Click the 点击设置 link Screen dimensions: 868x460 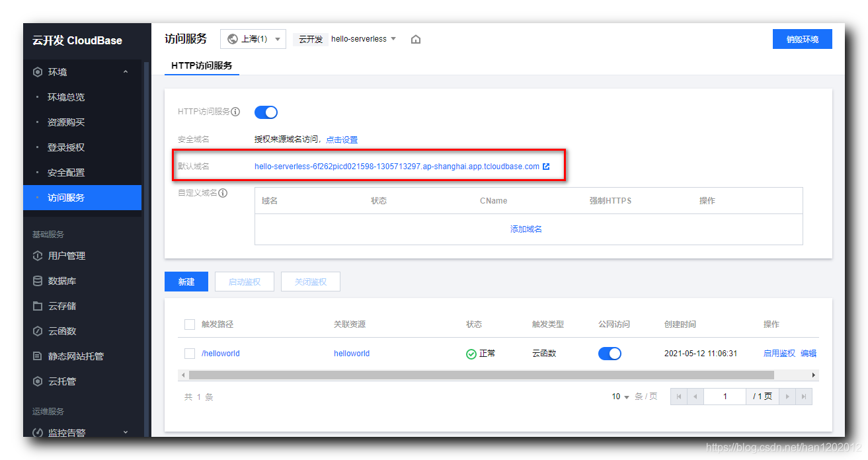342,139
